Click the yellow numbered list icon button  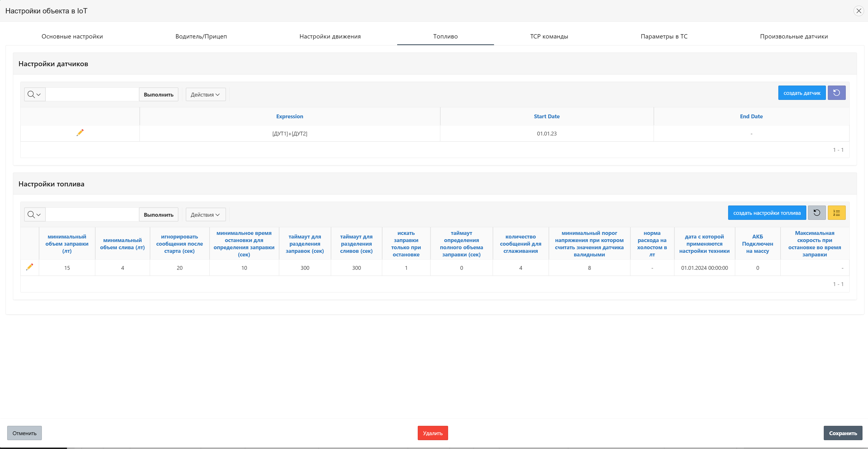pos(836,213)
